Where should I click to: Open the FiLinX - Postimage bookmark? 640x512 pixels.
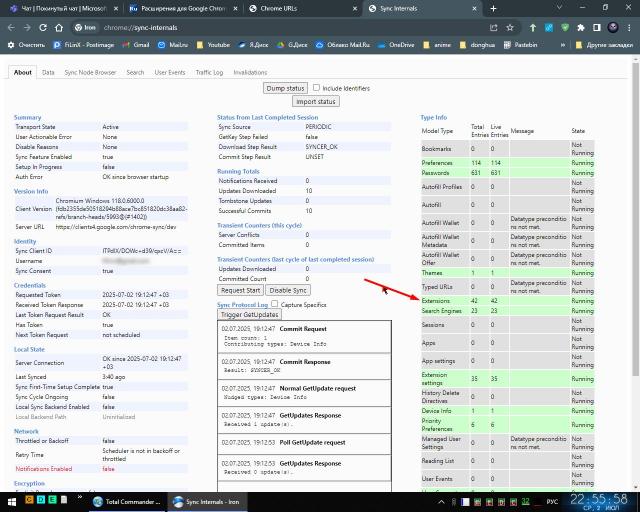click(x=84, y=45)
